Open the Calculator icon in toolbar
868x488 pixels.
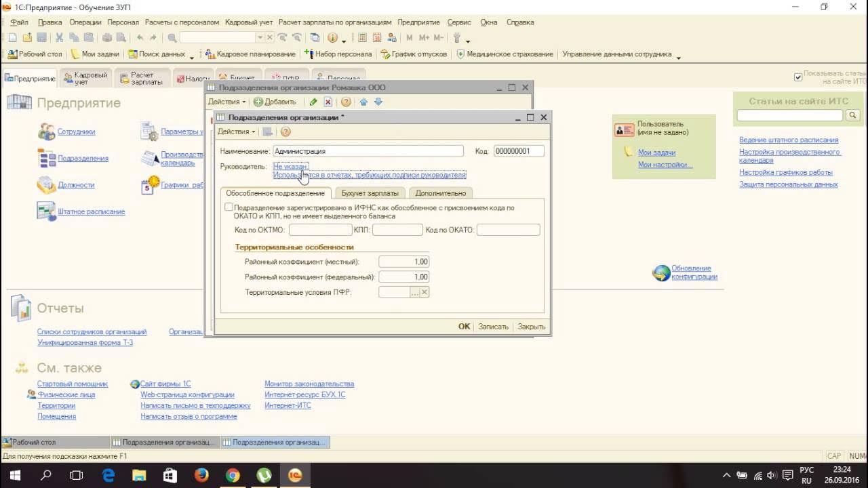[x=363, y=38]
